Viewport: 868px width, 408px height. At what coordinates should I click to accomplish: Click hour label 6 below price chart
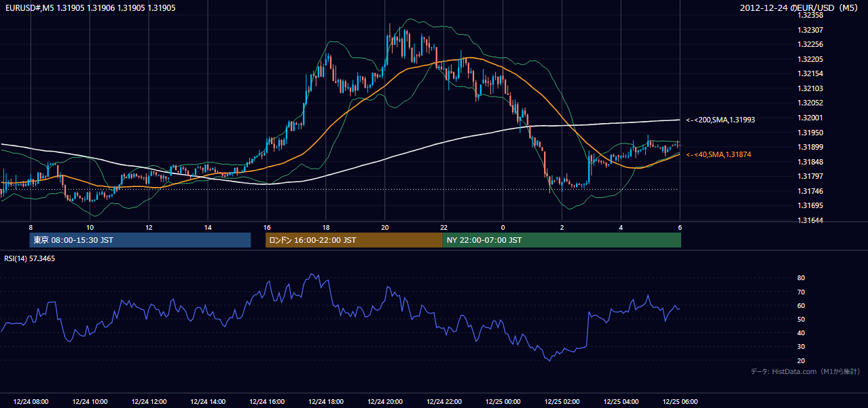tap(680, 227)
